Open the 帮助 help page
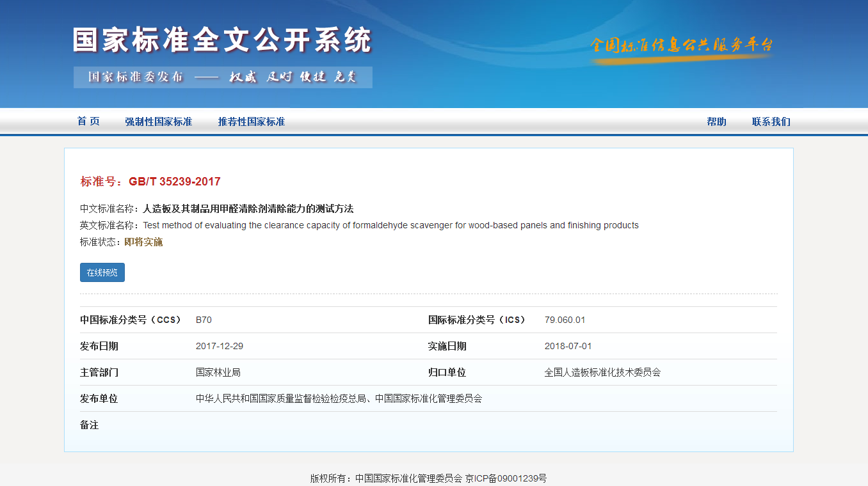The image size is (868, 486). [x=716, y=121]
